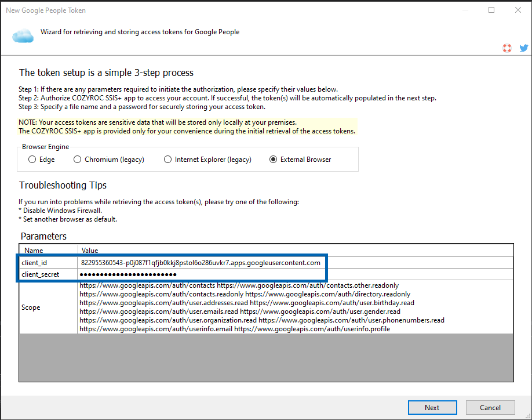The width and height of the screenshot is (532, 420).
Task: Cancel the token setup wizard
Action: [490, 407]
